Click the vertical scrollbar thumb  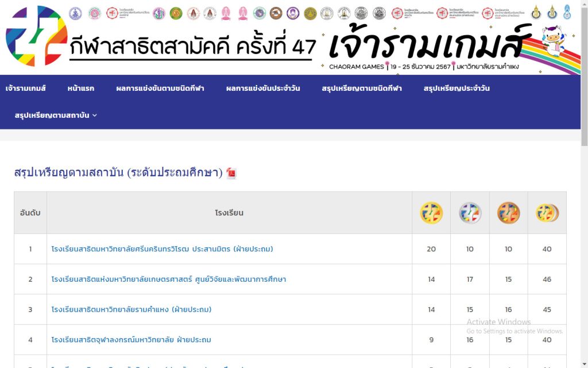point(584,75)
